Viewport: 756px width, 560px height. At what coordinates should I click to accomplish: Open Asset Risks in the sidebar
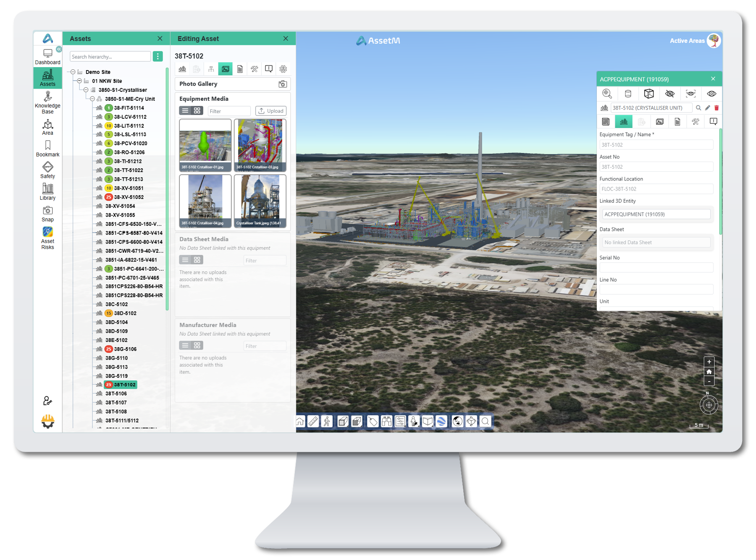[47, 238]
